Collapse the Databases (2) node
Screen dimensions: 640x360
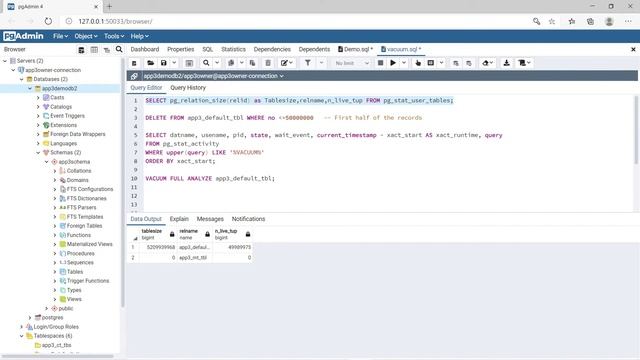(22, 79)
